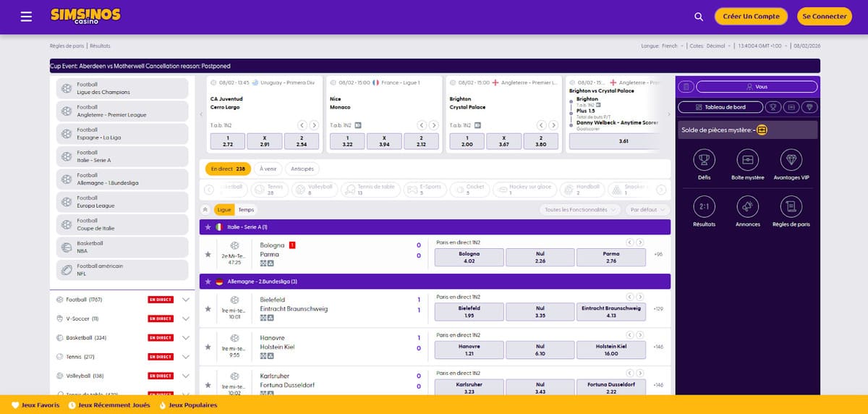868x414 pixels.
Task: Open the hamburger menu in the header
Action: click(x=27, y=17)
